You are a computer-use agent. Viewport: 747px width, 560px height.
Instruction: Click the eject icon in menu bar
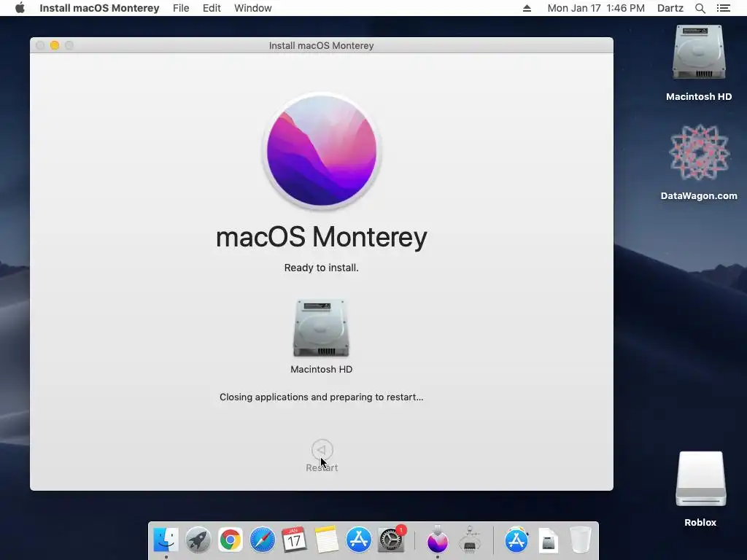[527, 8]
